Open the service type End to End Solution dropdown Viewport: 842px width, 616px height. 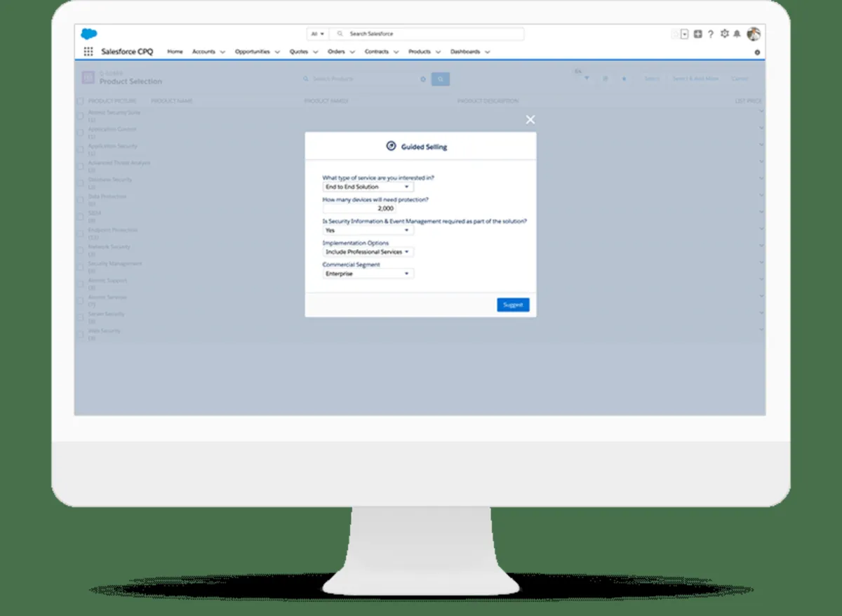[x=368, y=187]
